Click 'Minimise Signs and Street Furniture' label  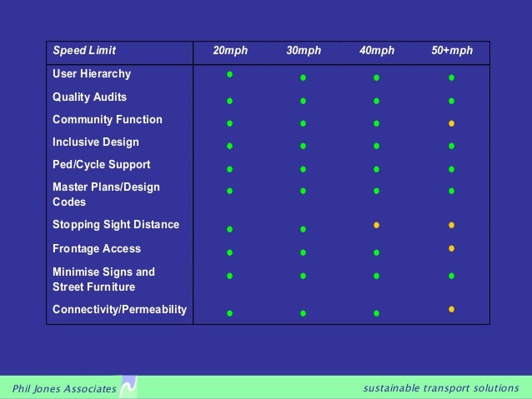(x=104, y=279)
